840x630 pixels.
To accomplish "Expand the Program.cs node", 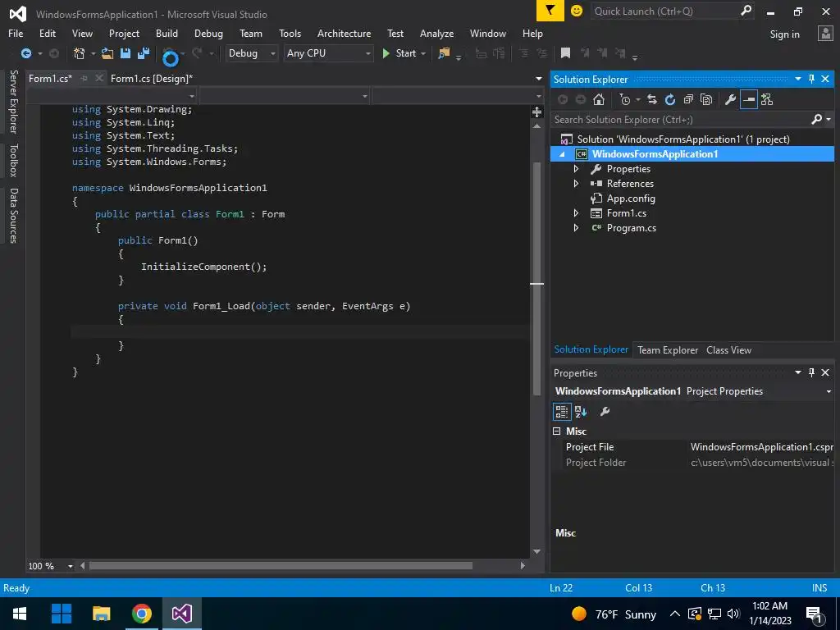I will 576,228.
